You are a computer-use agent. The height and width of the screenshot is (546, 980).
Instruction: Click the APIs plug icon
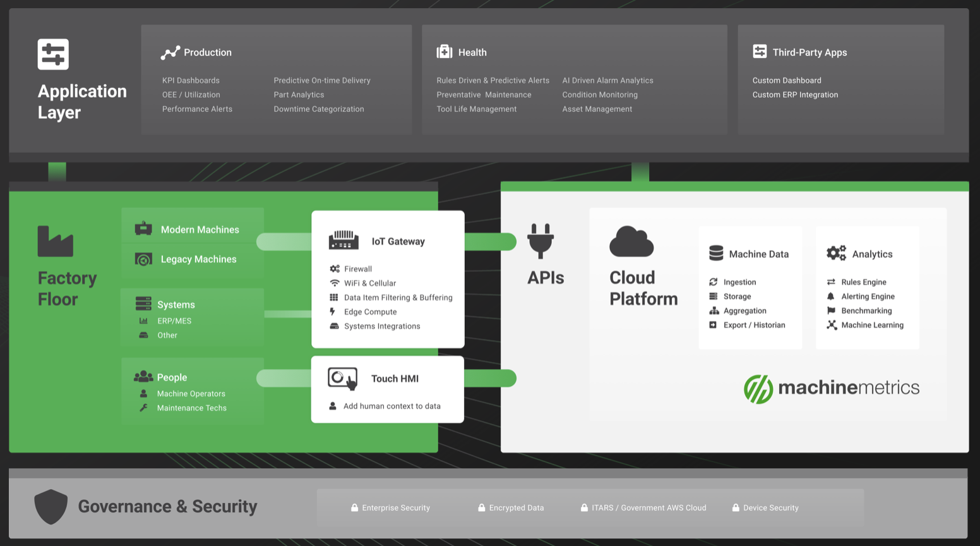[x=541, y=241]
